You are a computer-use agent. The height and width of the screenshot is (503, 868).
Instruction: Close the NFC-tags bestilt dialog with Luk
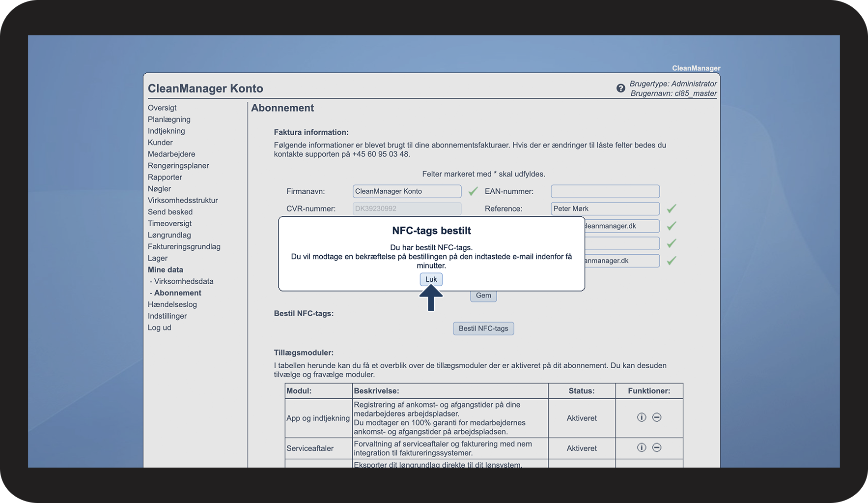[431, 279]
